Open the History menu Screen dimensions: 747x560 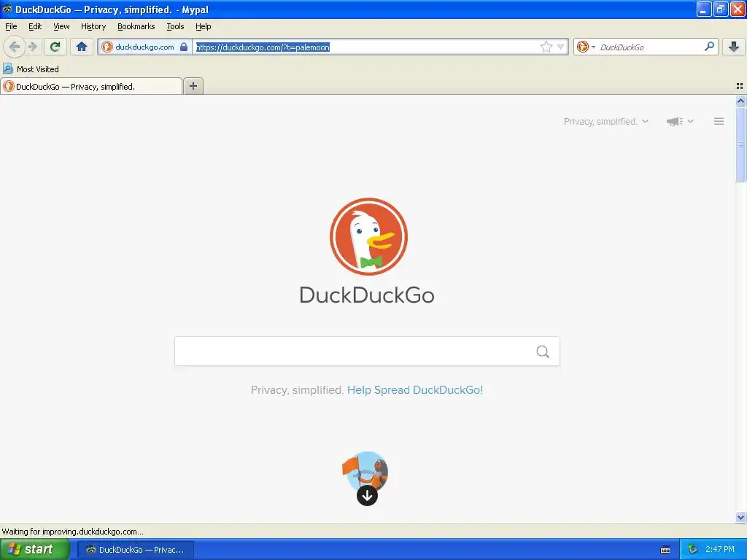coord(93,26)
